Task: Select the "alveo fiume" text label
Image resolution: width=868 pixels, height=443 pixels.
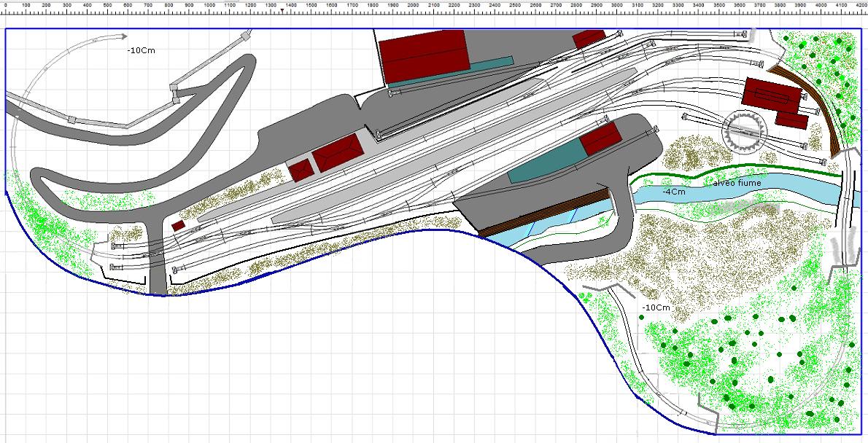Action: coord(737,183)
